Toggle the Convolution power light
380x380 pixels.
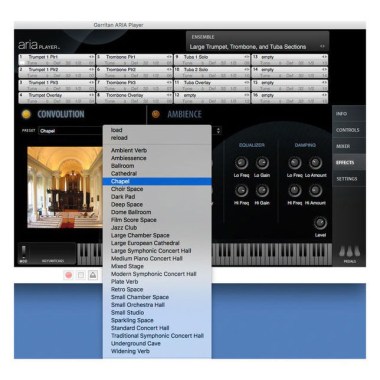coord(26,114)
